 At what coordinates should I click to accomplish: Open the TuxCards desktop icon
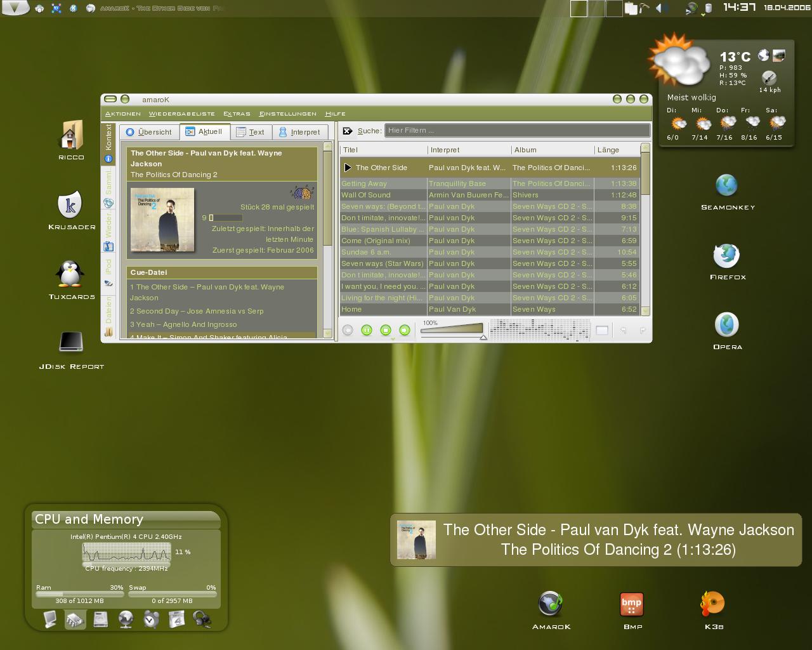tap(71, 280)
